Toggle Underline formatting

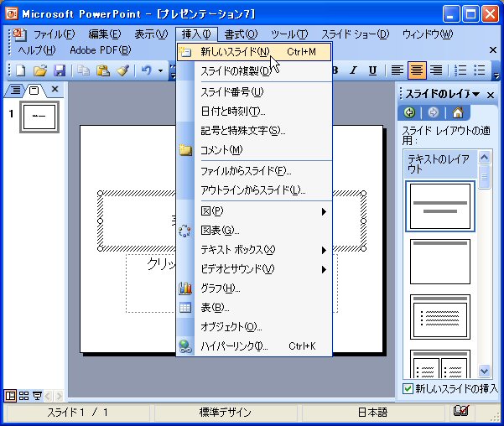pyautogui.click(x=372, y=70)
